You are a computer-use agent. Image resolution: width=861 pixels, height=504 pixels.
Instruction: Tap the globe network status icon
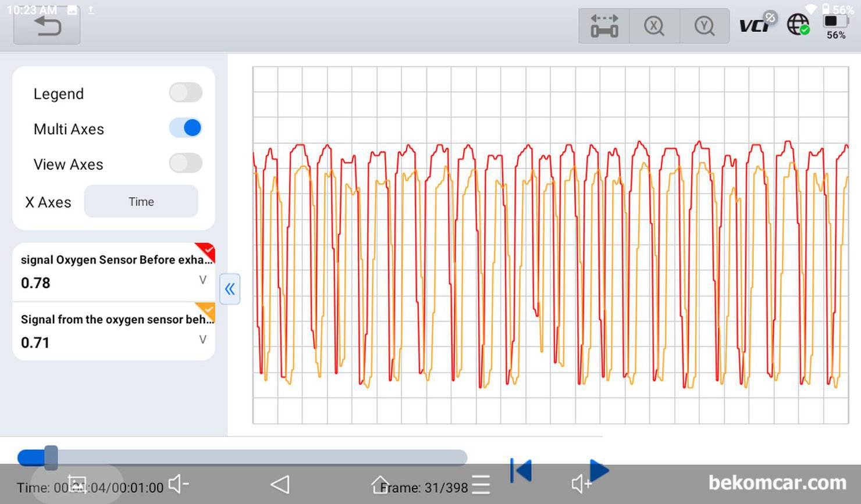point(798,25)
